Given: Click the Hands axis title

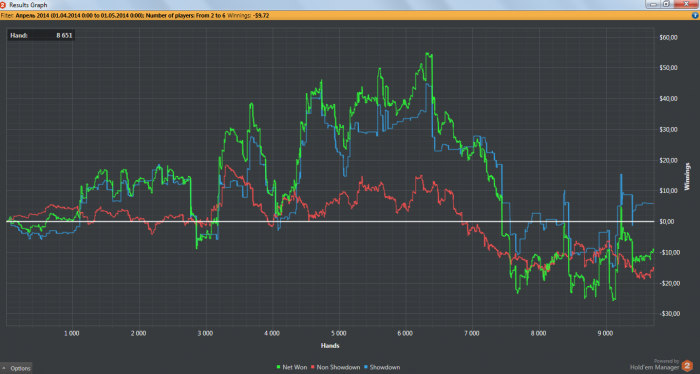Looking at the screenshot, I should tap(330, 345).
